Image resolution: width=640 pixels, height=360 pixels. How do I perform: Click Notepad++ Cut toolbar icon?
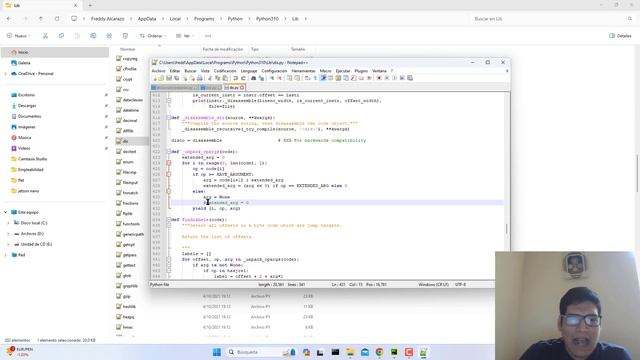point(209,78)
